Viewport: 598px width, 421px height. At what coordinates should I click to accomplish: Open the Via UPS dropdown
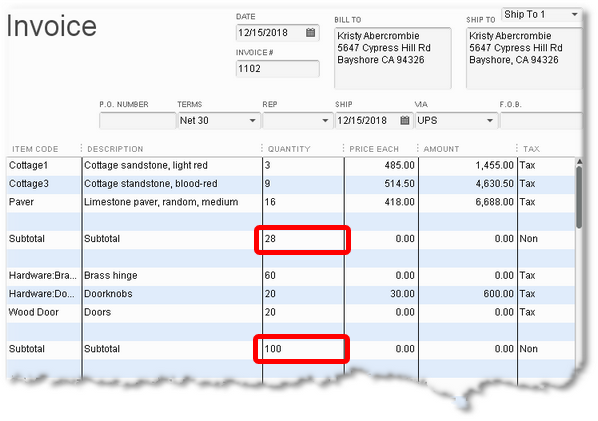point(490,121)
